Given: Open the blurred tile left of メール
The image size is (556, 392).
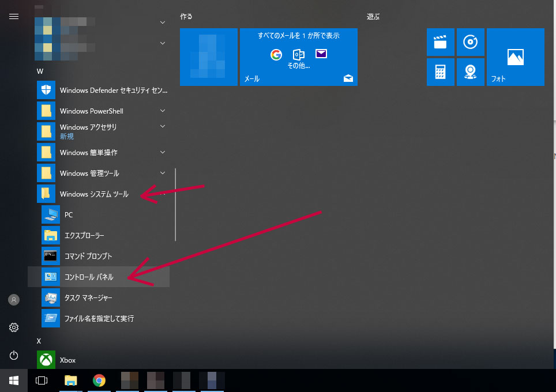Looking at the screenshot, I should 209,57.
